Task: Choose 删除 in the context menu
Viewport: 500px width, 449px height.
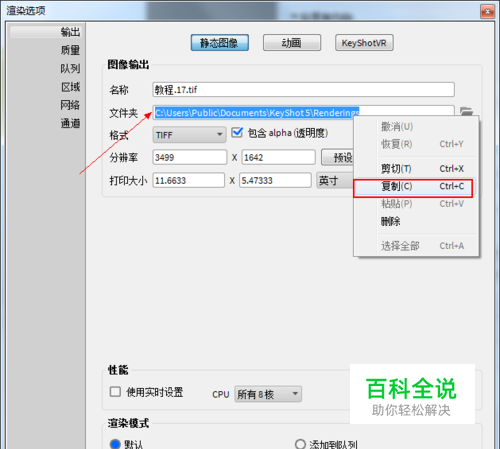Action: coord(416,221)
